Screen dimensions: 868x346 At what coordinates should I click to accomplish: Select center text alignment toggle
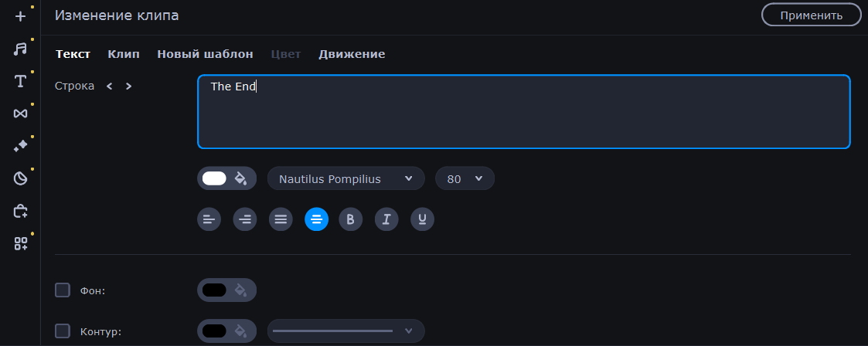point(316,219)
